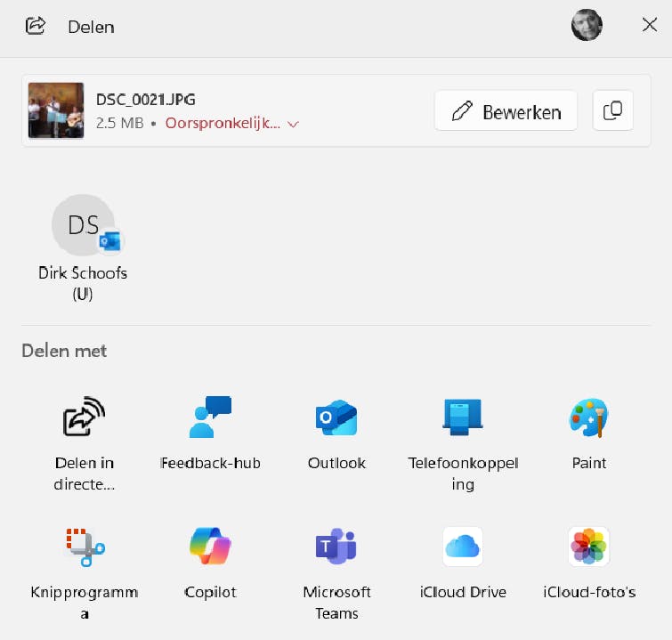Share to iCloud-foto's
Screen dimensions: 672x640
589,563
